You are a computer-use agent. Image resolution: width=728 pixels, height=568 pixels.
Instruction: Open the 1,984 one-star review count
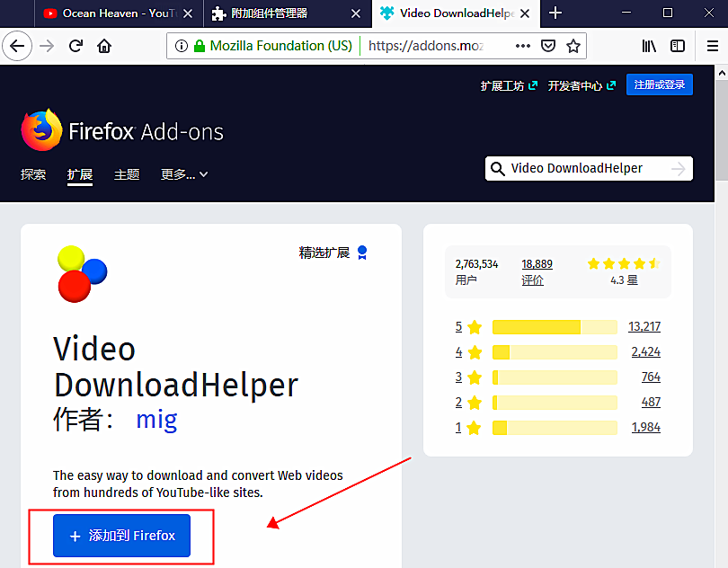point(646,427)
